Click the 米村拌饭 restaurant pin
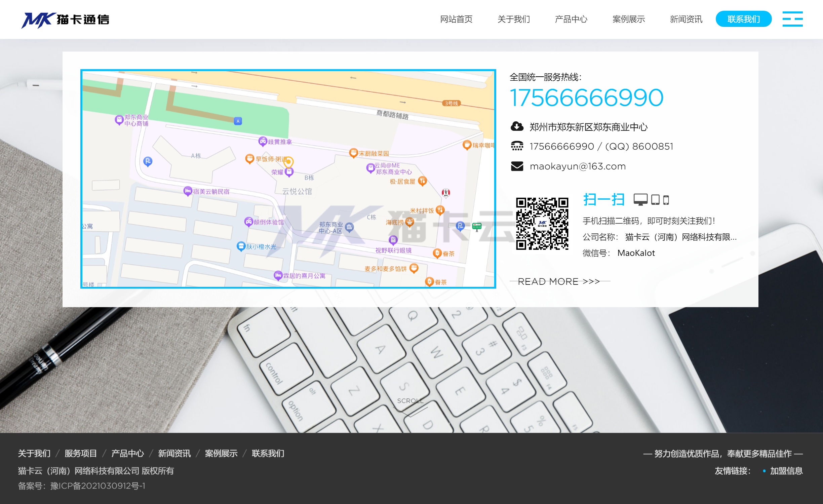This screenshot has height=504, width=823. [x=440, y=210]
